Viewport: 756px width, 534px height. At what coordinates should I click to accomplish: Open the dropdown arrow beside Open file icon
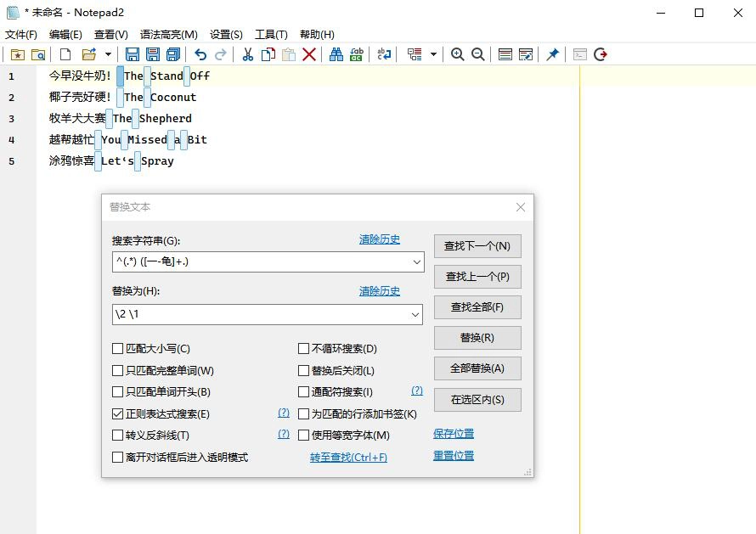(x=108, y=54)
